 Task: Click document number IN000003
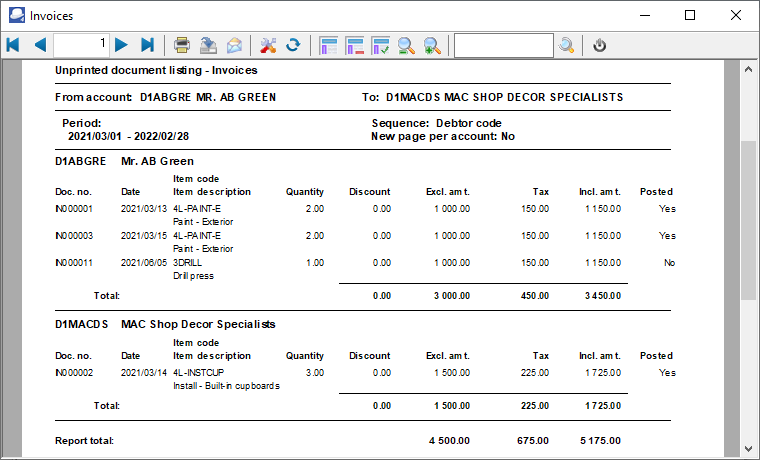tap(74, 236)
